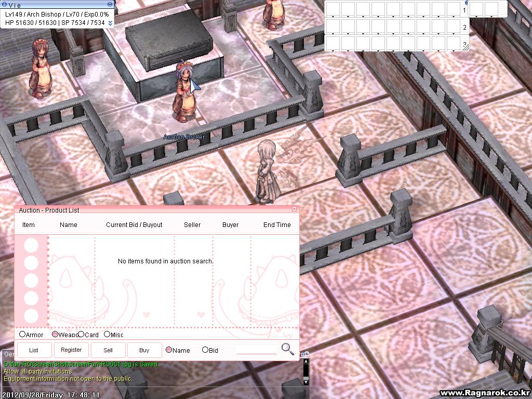Select the Armor category radio button
Image resolution: width=532 pixels, height=399 pixels.
[22, 334]
